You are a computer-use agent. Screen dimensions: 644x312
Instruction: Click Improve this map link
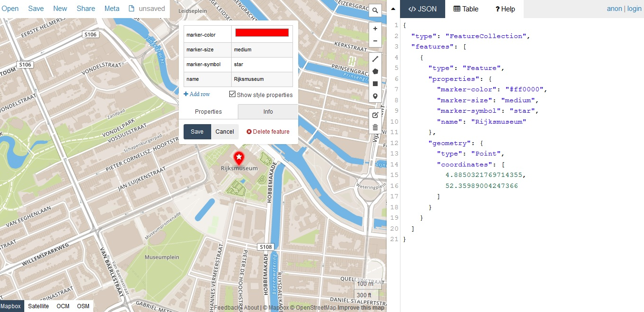pyautogui.click(x=361, y=308)
